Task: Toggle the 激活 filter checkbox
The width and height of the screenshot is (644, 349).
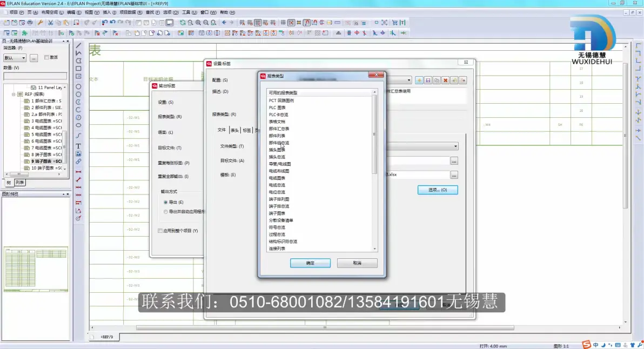Action: click(46, 57)
